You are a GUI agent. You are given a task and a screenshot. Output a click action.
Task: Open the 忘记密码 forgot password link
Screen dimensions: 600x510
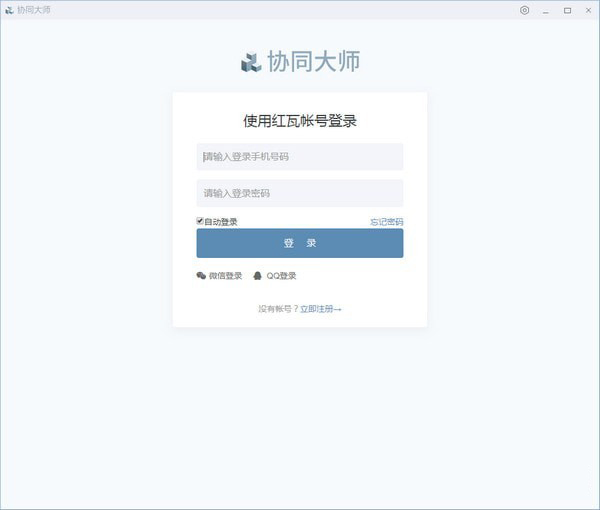tap(386, 222)
